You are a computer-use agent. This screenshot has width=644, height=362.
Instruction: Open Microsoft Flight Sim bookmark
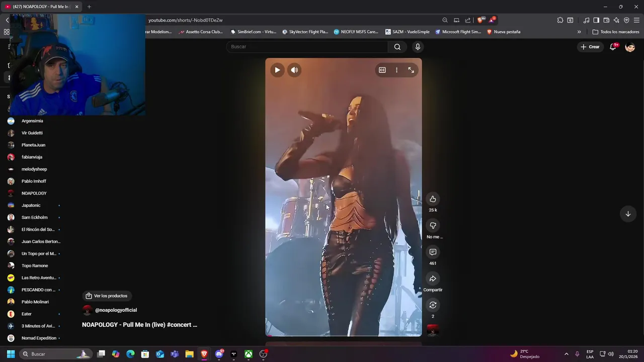click(x=458, y=32)
